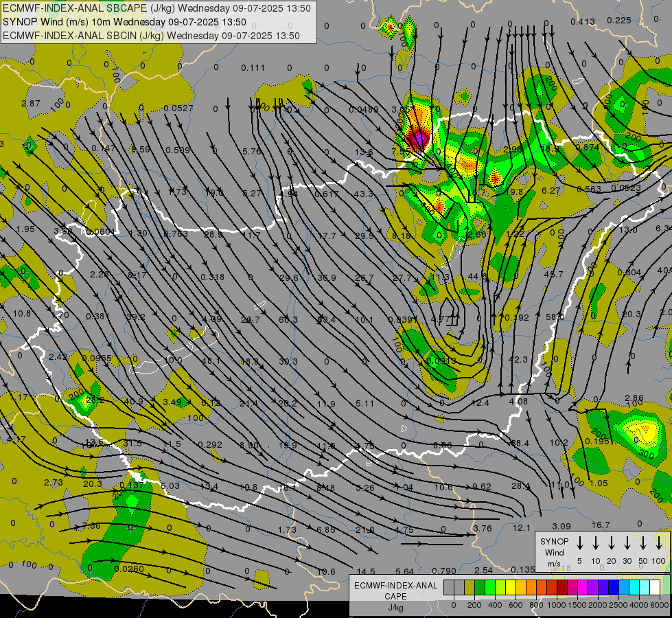Select the cyan swatch in CAPE legend
This screenshot has height=618, width=672.
(x=634, y=587)
